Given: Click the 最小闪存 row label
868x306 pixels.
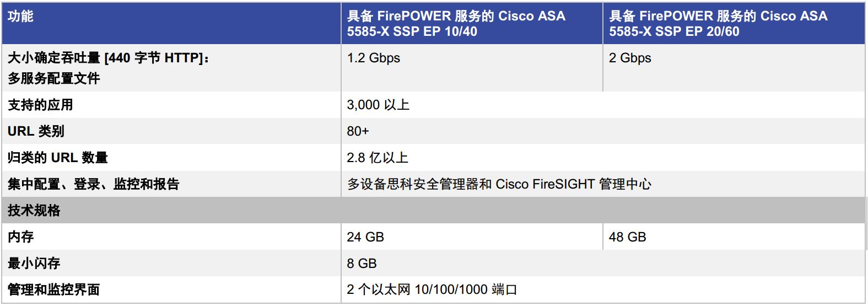Looking at the screenshot, I should [171, 263].
